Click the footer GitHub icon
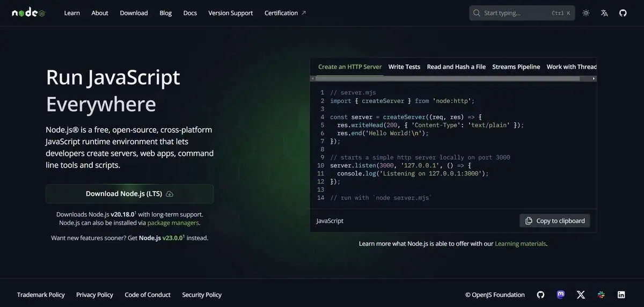The width and height of the screenshot is (644, 307). pyautogui.click(x=540, y=295)
